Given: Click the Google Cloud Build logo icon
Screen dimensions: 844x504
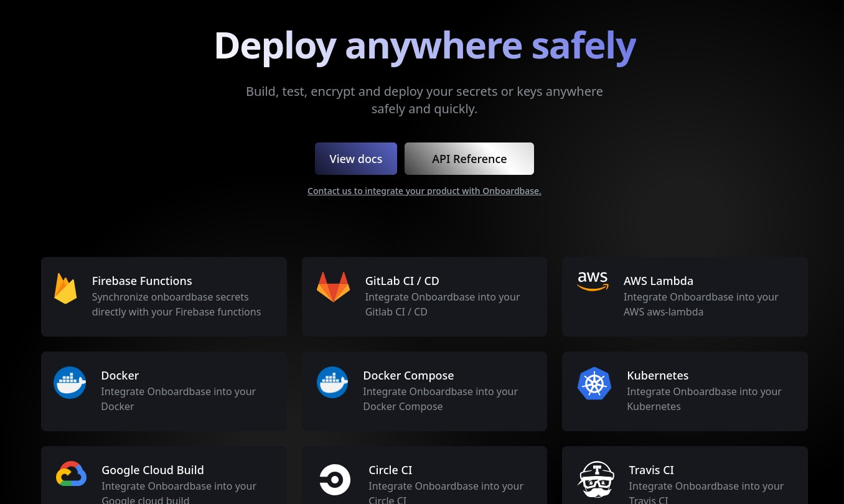Looking at the screenshot, I should [x=71, y=474].
